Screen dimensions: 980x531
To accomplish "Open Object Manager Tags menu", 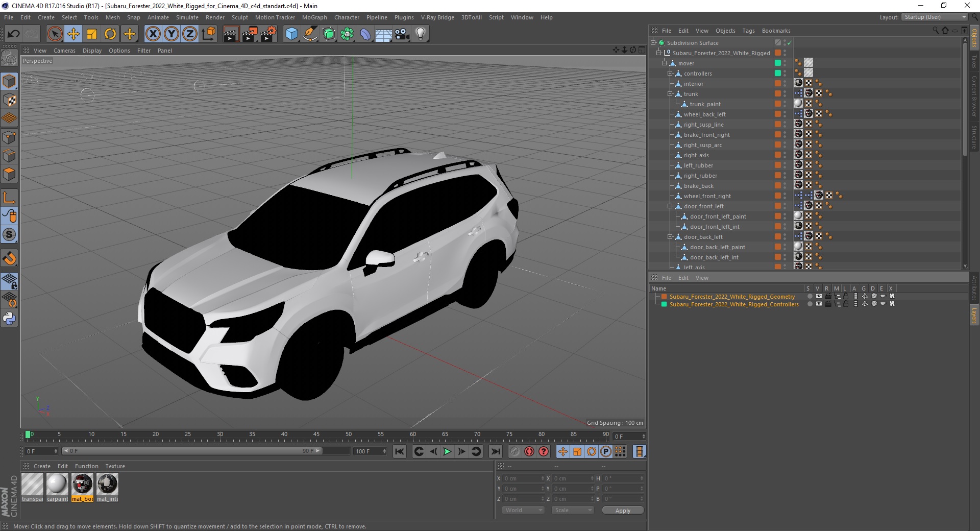I will point(748,31).
